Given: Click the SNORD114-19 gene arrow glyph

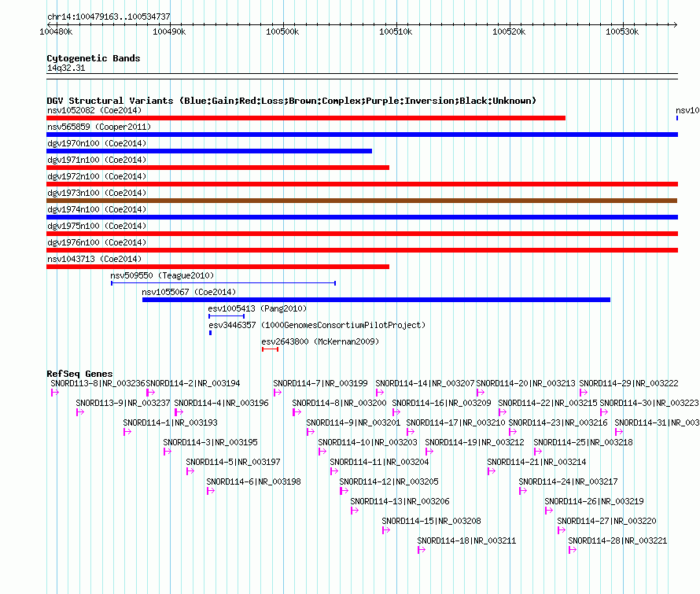Looking at the screenshot, I should pyautogui.click(x=429, y=452).
